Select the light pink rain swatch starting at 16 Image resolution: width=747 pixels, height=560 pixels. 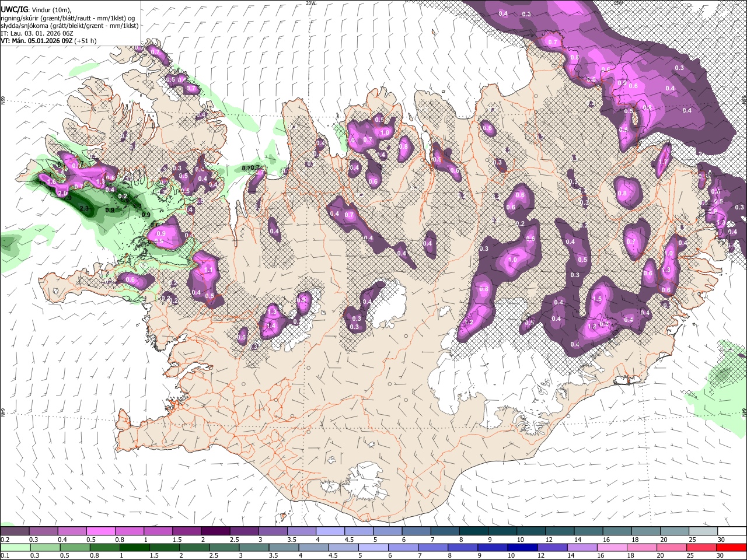(612, 547)
